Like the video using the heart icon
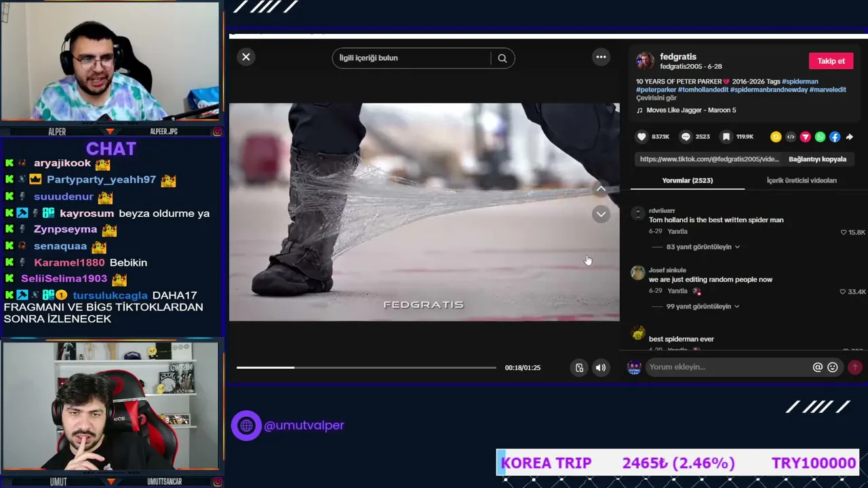 coord(642,137)
